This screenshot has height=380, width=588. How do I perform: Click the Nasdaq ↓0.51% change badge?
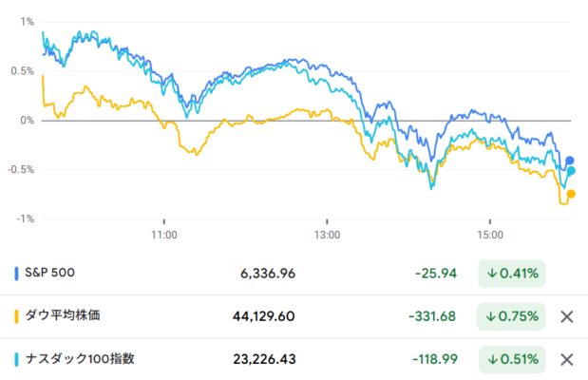pos(512,359)
